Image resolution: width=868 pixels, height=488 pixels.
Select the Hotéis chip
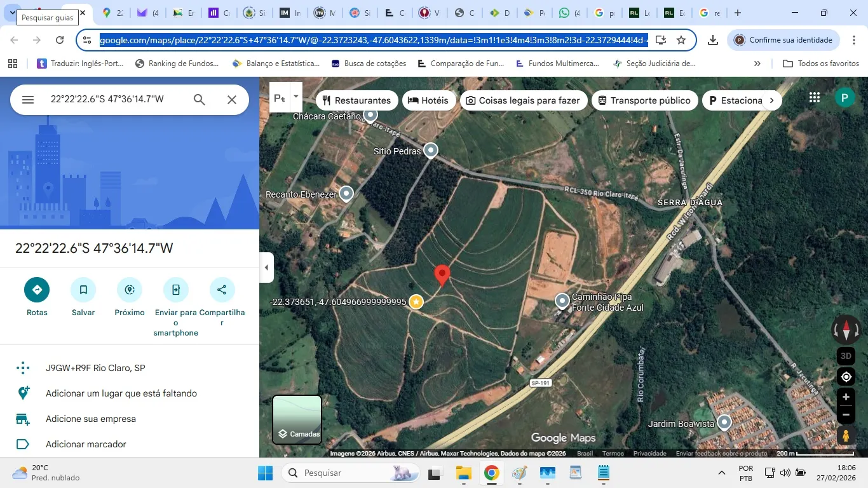pyautogui.click(x=428, y=100)
